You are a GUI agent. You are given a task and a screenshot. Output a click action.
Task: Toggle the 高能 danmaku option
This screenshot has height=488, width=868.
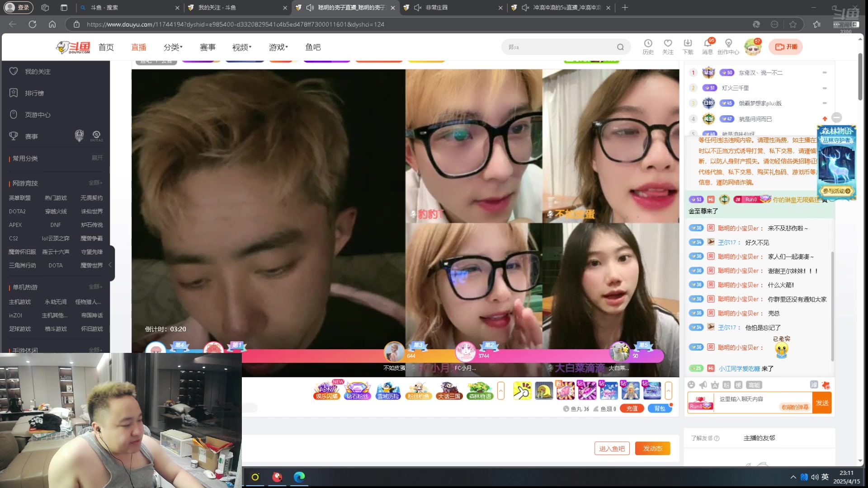754,385
